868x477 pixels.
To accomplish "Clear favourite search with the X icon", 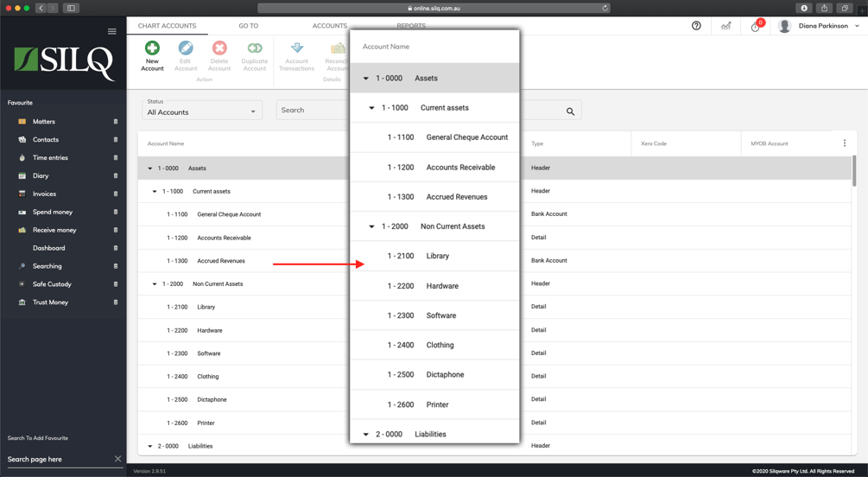I will pyautogui.click(x=117, y=459).
